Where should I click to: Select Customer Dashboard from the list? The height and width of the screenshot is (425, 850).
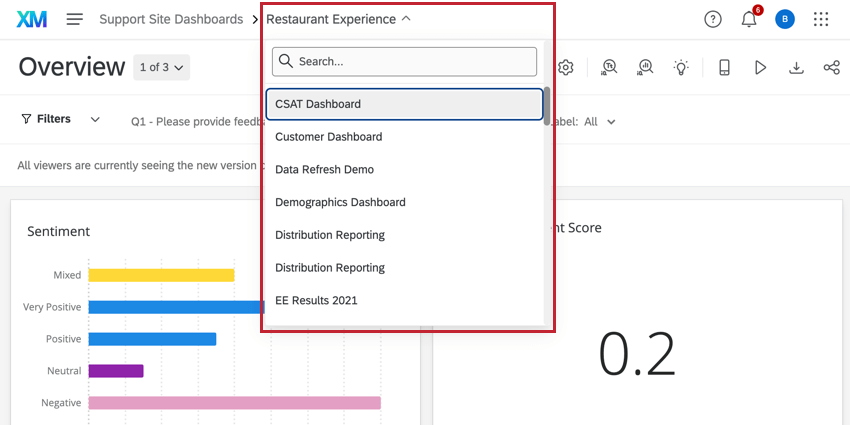[404, 137]
